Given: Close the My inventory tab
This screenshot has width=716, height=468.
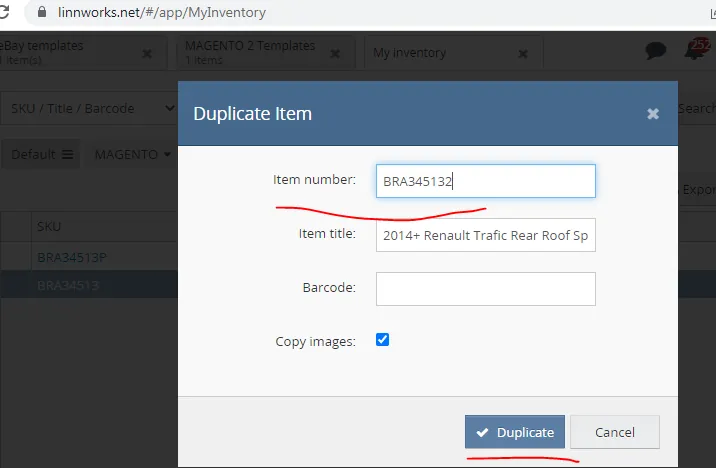Looking at the screenshot, I should [523, 54].
